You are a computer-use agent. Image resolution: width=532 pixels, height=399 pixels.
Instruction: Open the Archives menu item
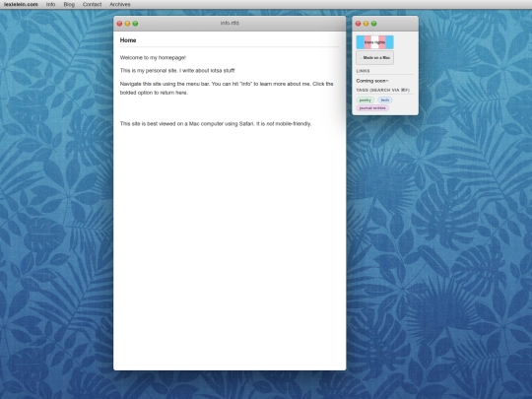(120, 4)
